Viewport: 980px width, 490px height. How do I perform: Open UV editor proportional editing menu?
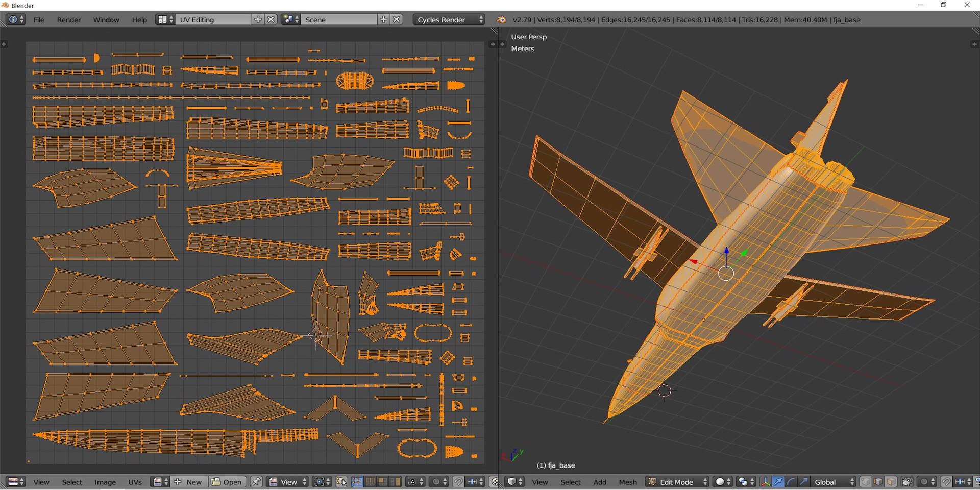click(x=438, y=482)
